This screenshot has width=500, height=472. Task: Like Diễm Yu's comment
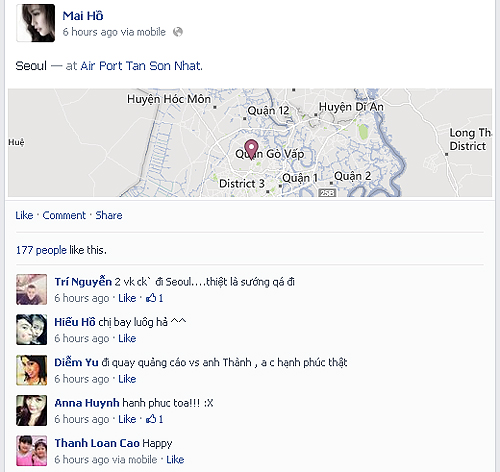127,379
